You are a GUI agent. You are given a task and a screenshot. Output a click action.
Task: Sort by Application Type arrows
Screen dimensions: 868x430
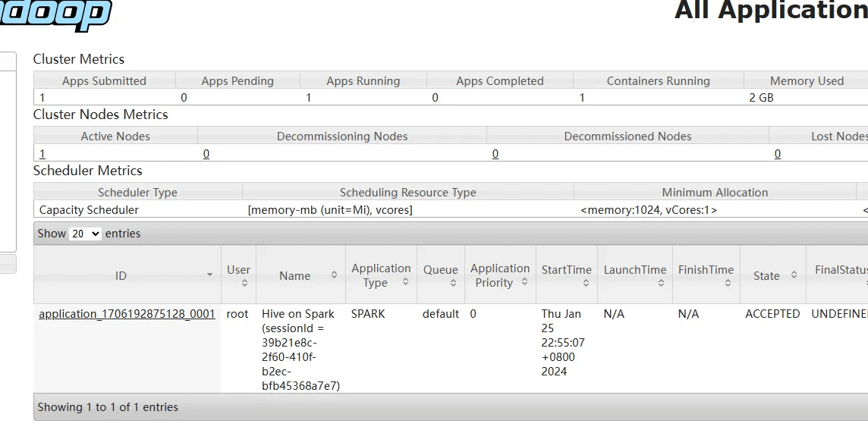[405, 282]
